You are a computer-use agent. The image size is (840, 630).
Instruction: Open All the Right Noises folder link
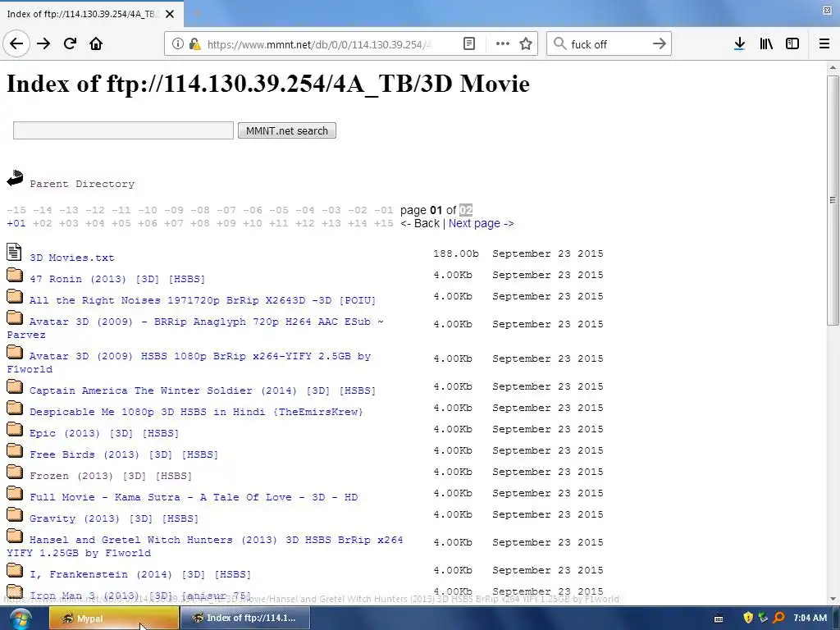[203, 300]
